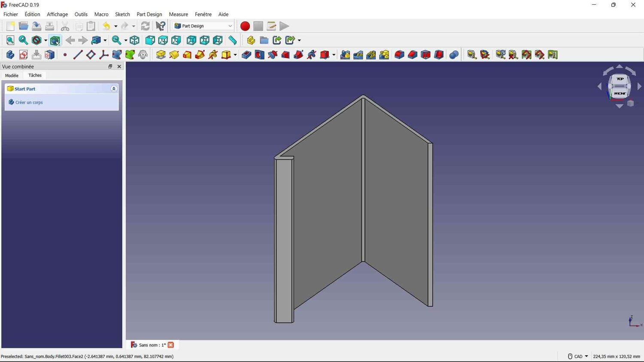Open the Boolean operation tool
This screenshot has width=644, height=362.
454,55
